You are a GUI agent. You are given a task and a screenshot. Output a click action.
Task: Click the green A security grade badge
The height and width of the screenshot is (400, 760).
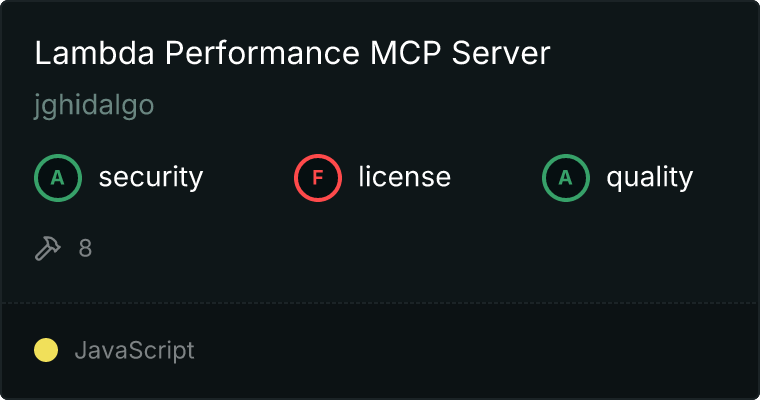pos(58,178)
